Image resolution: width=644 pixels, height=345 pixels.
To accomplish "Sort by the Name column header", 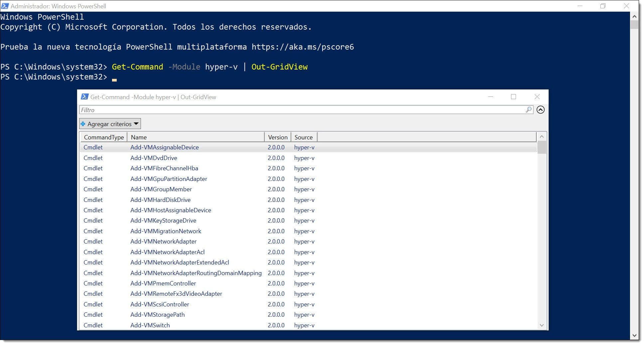I will [x=195, y=137].
